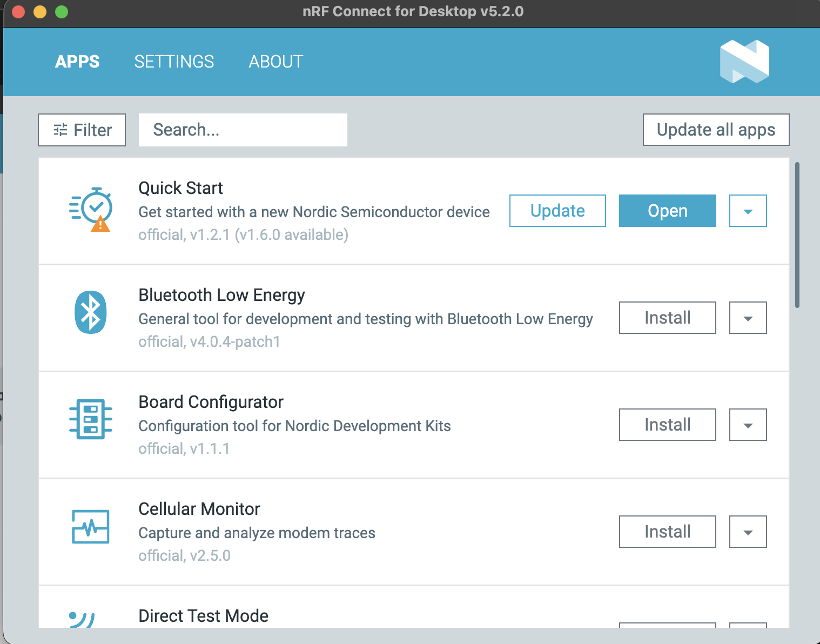The width and height of the screenshot is (820, 644).
Task: Close the nRF Connect window
Action: (x=18, y=11)
